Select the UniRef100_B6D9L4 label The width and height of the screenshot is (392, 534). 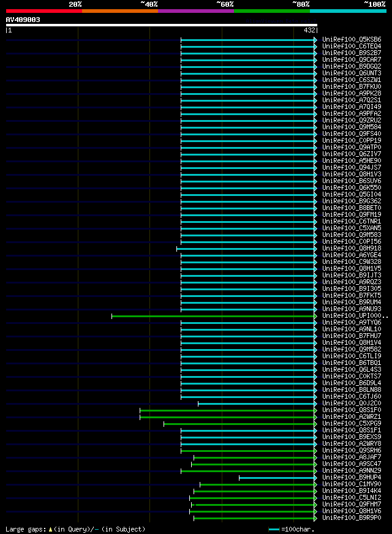click(x=352, y=383)
